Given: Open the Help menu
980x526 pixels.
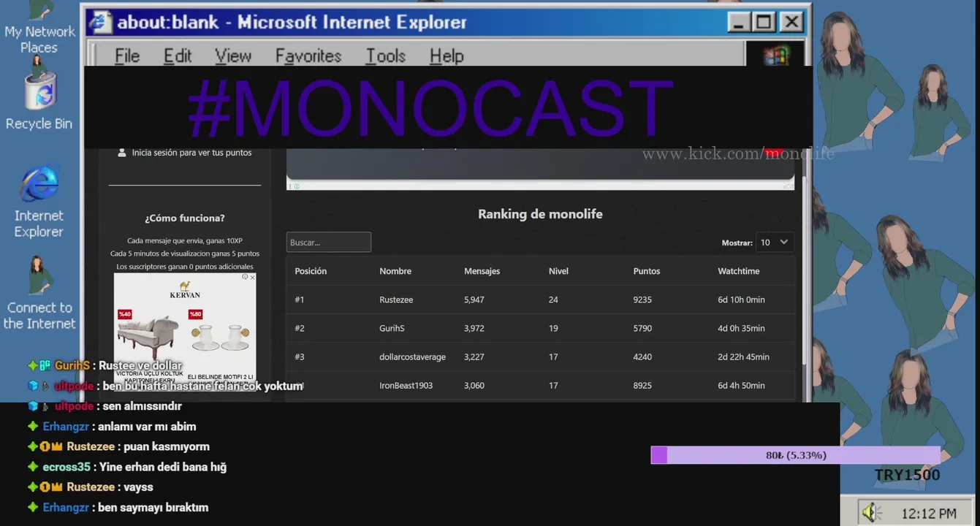Looking at the screenshot, I should pos(447,56).
